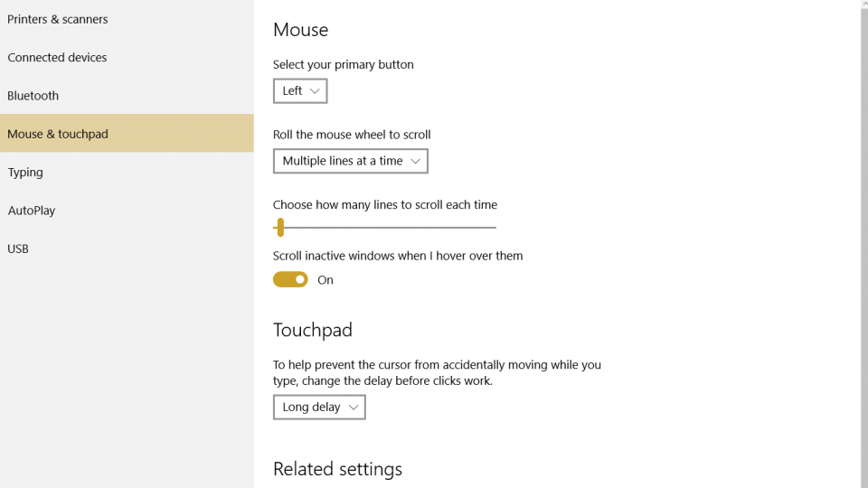Click the chevron arrow of scroll wheel dropdown
The width and height of the screenshot is (868, 488).
click(x=415, y=161)
